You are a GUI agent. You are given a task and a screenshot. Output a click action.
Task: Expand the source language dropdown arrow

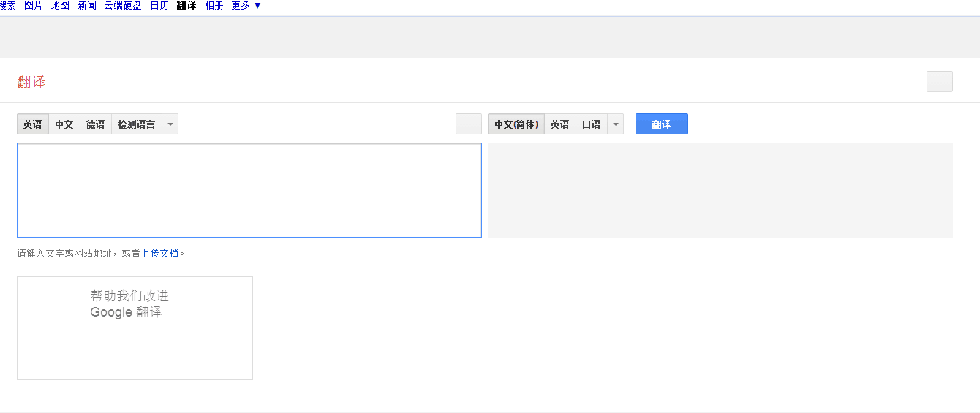170,124
